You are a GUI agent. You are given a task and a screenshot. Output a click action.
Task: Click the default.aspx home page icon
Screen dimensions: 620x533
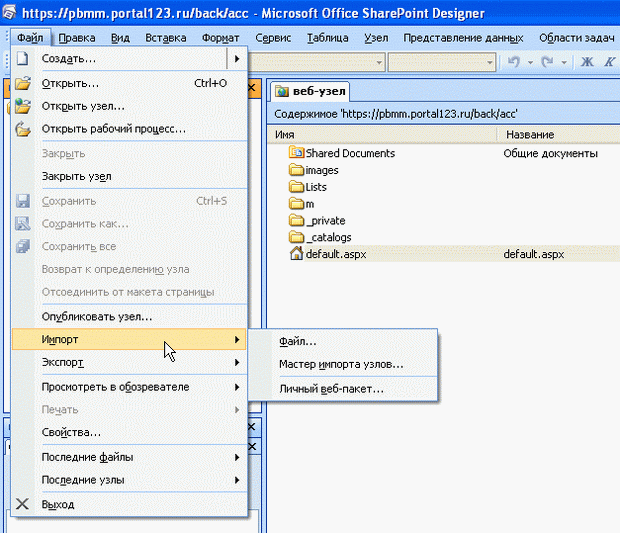(296, 254)
